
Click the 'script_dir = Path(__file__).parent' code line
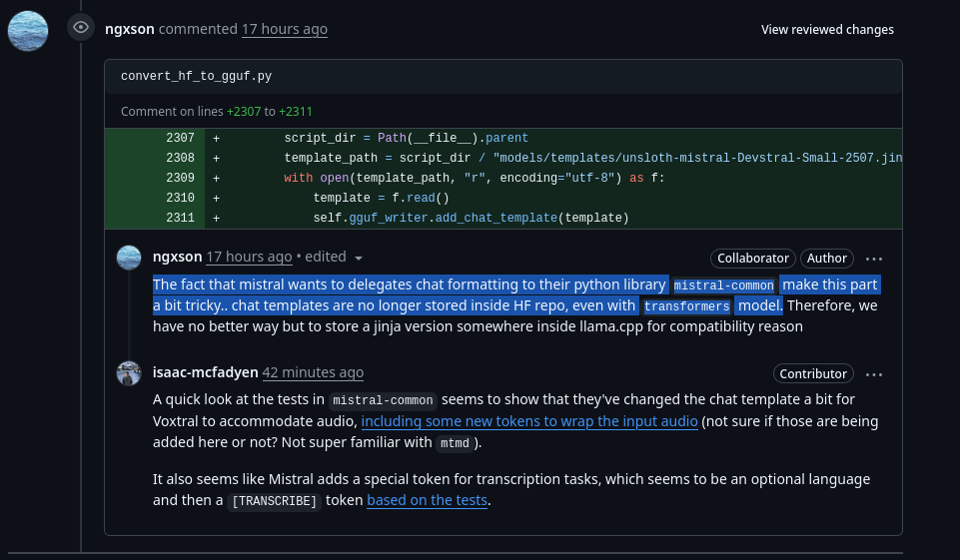point(406,138)
